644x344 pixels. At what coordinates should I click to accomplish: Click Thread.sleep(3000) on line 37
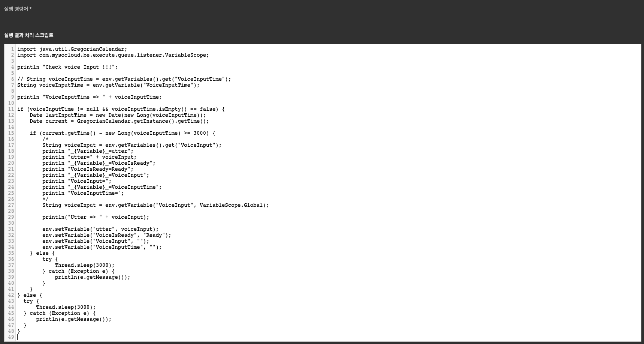[x=85, y=265]
